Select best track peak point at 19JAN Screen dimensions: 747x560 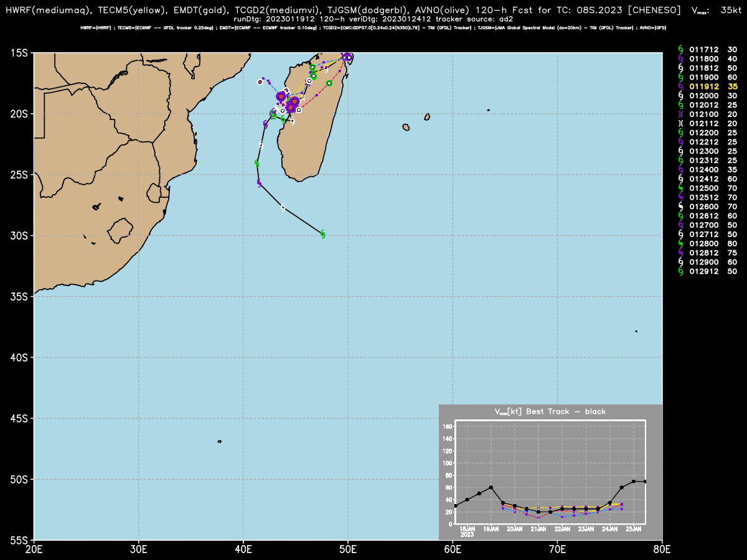click(x=491, y=487)
